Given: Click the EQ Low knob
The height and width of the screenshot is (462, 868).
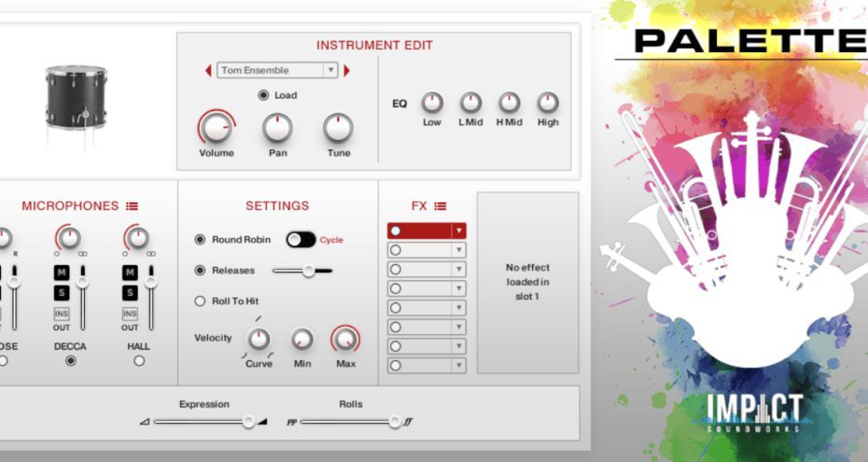Looking at the screenshot, I should click(432, 103).
